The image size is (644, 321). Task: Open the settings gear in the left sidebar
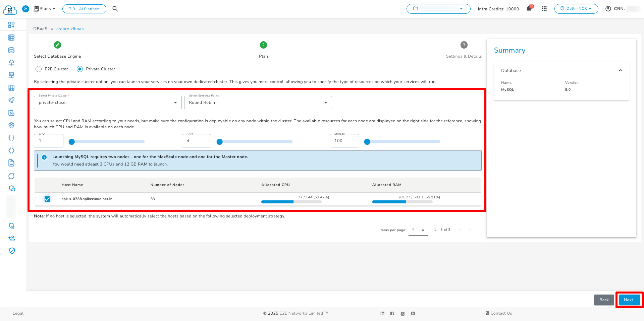point(11,125)
